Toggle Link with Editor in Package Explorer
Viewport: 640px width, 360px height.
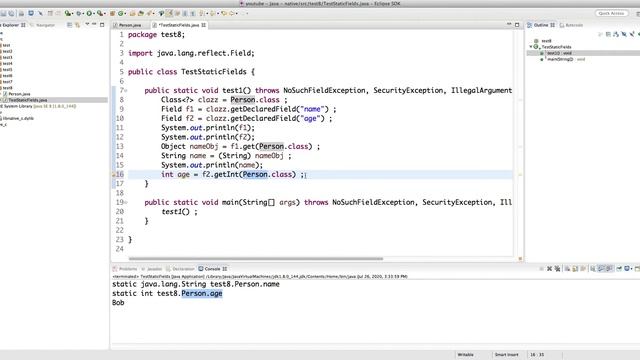coord(77,25)
